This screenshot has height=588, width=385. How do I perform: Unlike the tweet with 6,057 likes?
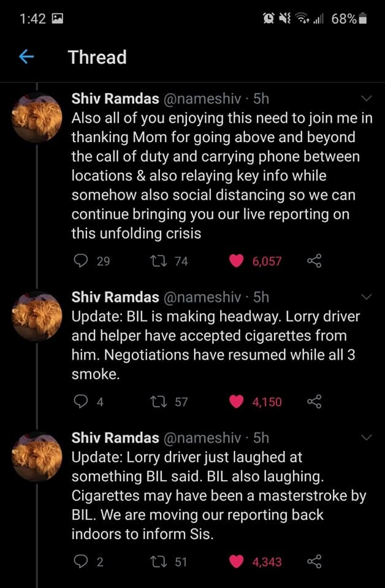pyautogui.click(x=237, y=261)
